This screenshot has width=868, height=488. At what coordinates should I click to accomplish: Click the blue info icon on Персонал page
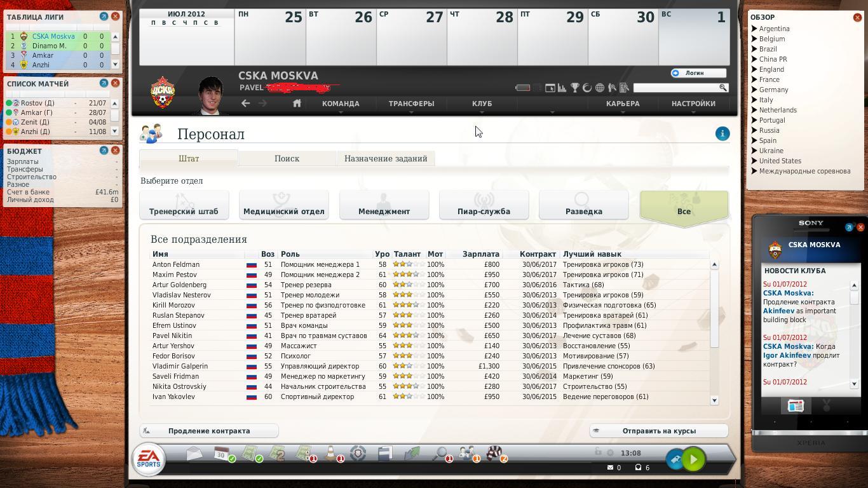(722, 133)
